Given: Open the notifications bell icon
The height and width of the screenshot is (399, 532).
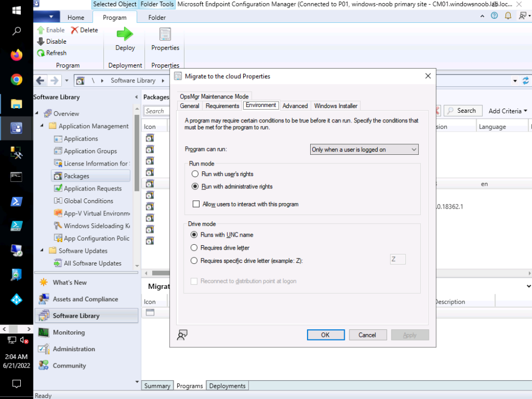Looking at the screenshot, I should point(508,15).
